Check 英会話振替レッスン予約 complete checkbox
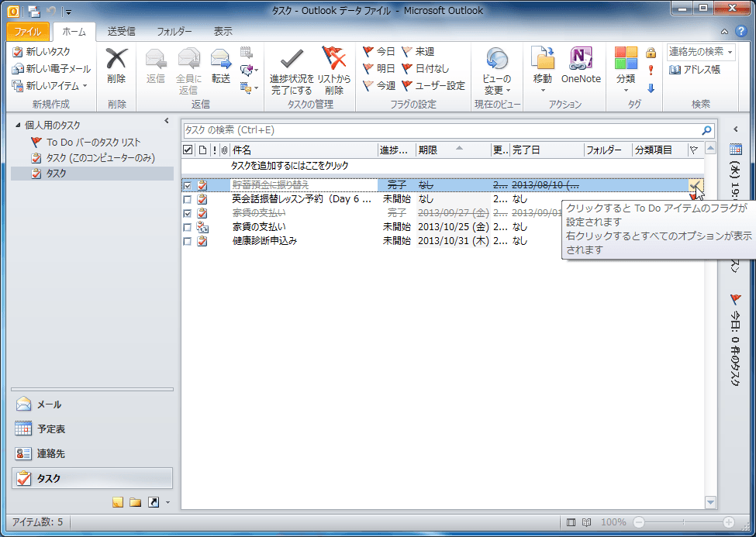The width and height of the screenshot is (756, 537). pos(188,199)
